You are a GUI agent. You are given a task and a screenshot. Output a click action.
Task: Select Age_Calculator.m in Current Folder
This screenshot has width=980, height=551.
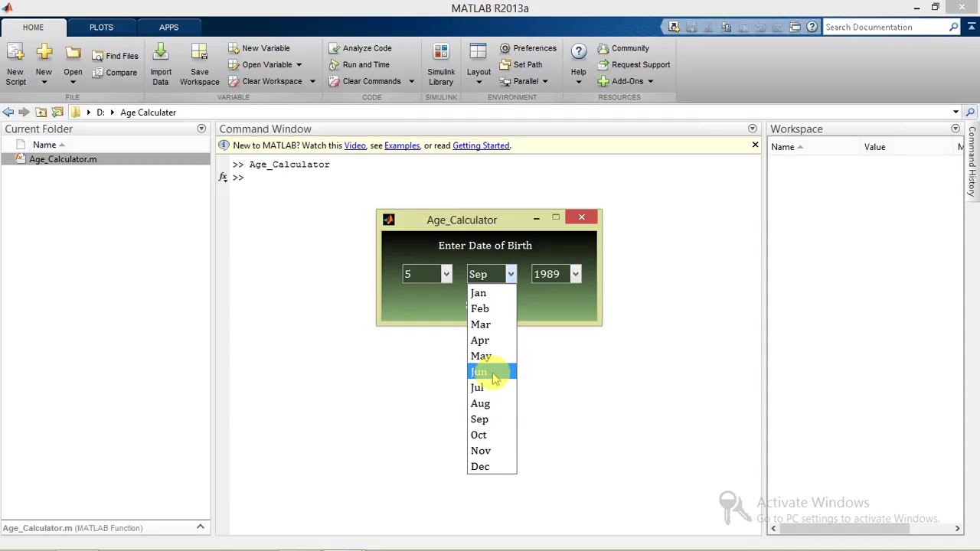tap(105, 159)
